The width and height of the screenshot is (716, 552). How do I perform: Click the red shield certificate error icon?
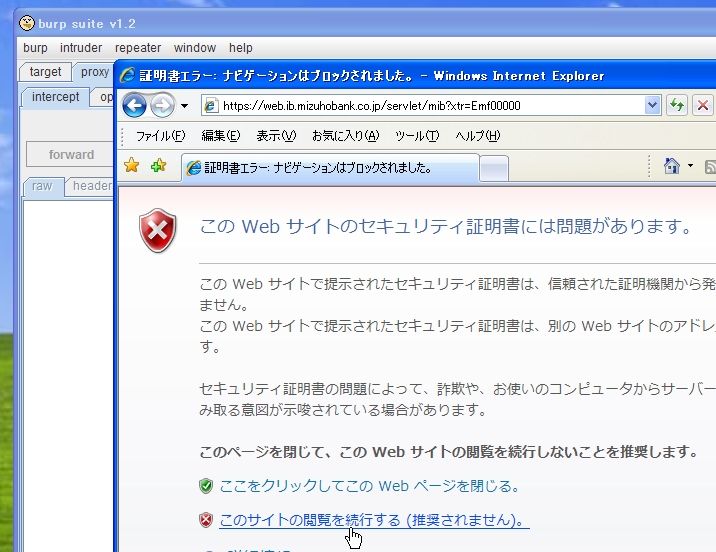pyautogui.click(x=158, y=231)
